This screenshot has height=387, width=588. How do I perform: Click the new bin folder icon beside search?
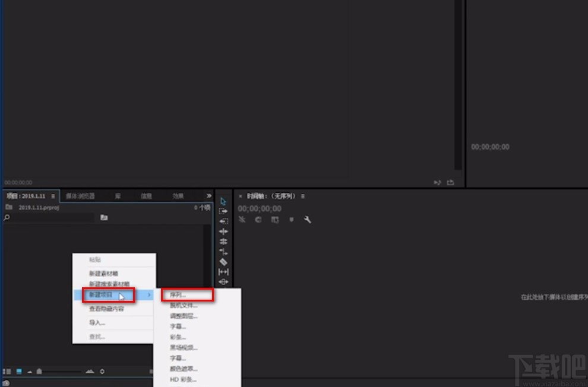point(104,218)
